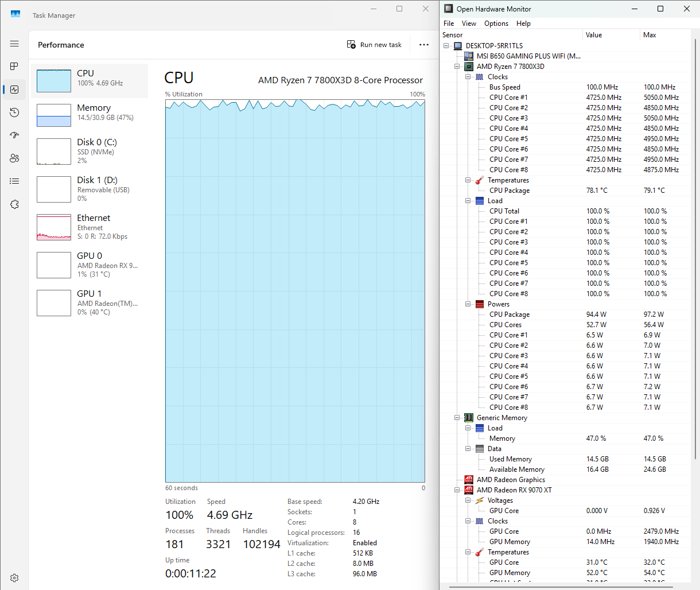Collapse the DESKTOP-5RR1TLS root node
This screenshot has width=700, height=590.
pyautogui.click(x=446, y=46)
